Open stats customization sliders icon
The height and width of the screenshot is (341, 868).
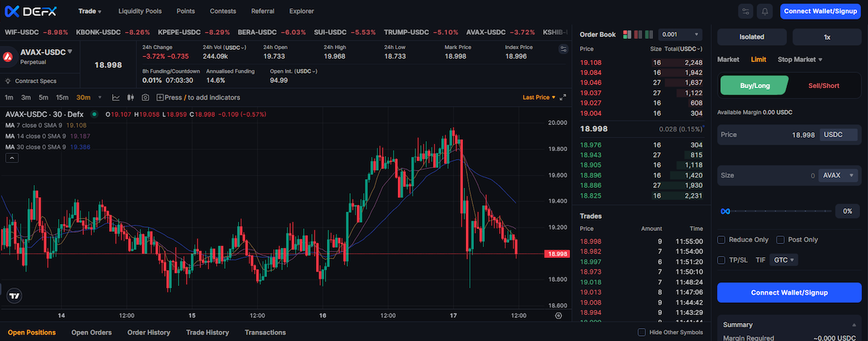point(563,48)
